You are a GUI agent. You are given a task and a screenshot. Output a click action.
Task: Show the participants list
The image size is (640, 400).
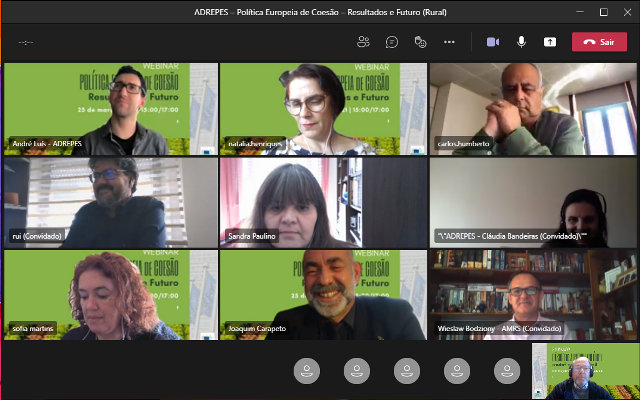(x=363, y=42)
